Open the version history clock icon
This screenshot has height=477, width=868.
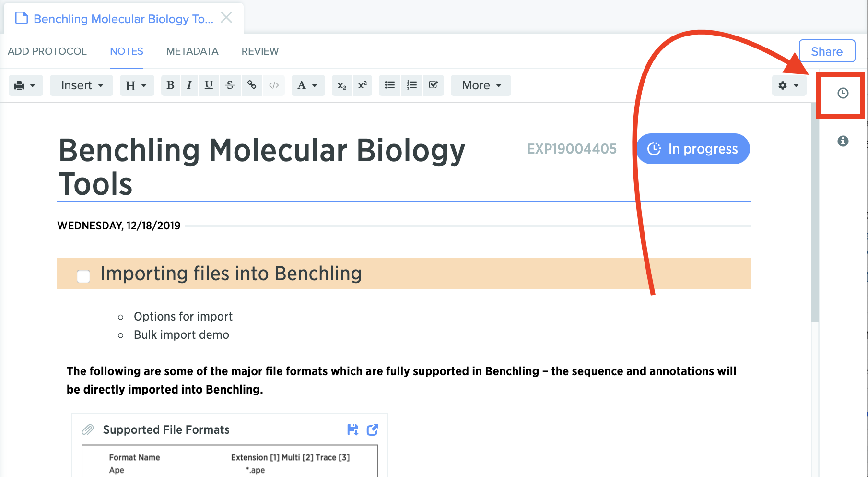[843, 93]
